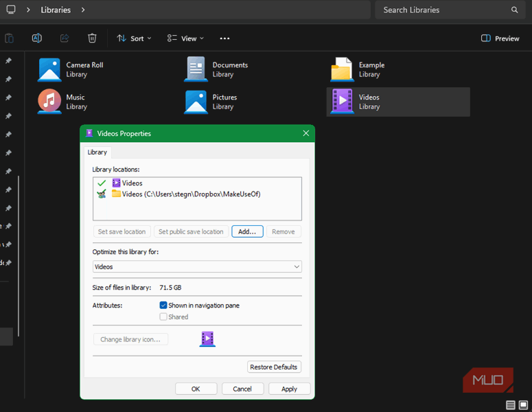Click the share icon in toolbar

point(65,38)
